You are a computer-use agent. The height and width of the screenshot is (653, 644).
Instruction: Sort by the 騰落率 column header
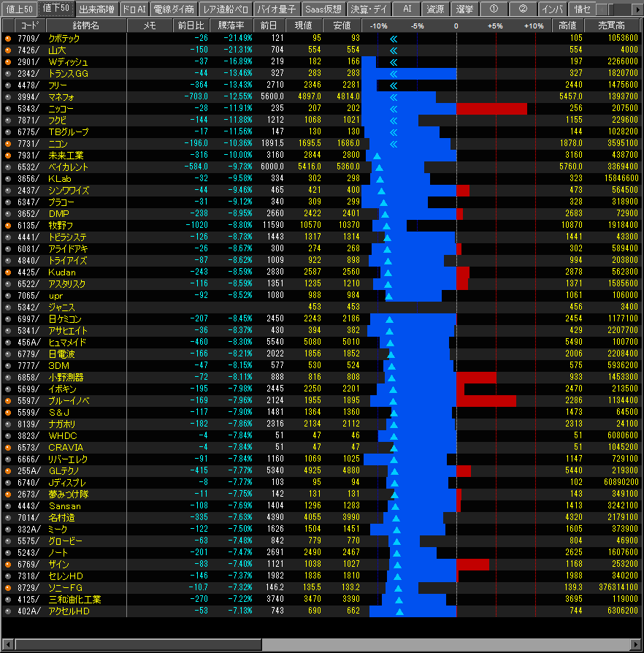tap(232, 26)
